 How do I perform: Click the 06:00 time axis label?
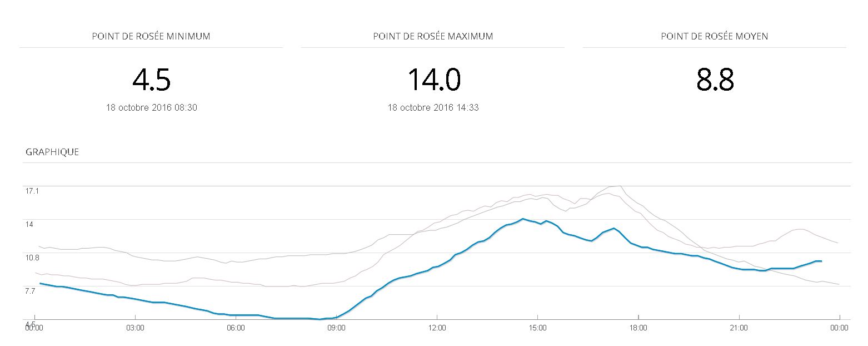click(236, 328)
